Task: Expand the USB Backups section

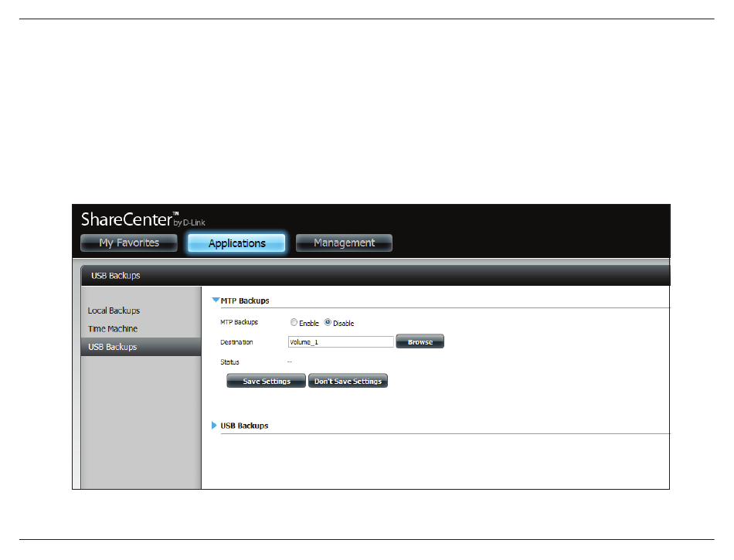Action: (214, 426)
